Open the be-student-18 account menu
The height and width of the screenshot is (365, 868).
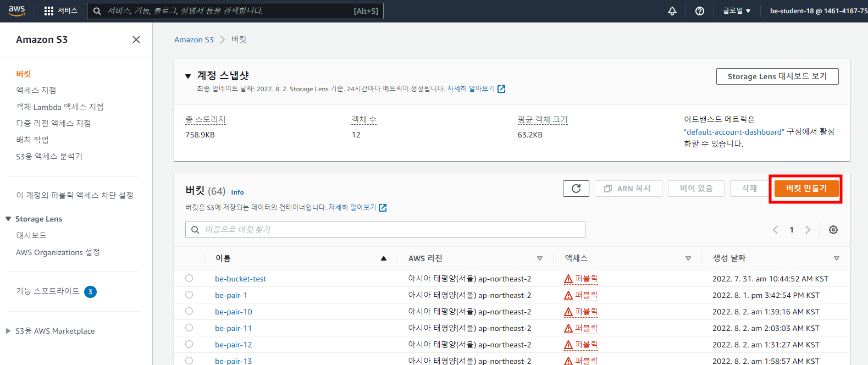click(819, 11)
